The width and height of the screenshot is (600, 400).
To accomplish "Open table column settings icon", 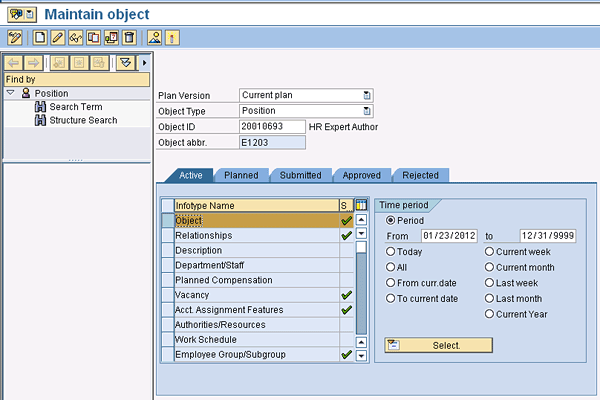I will 361,205.
